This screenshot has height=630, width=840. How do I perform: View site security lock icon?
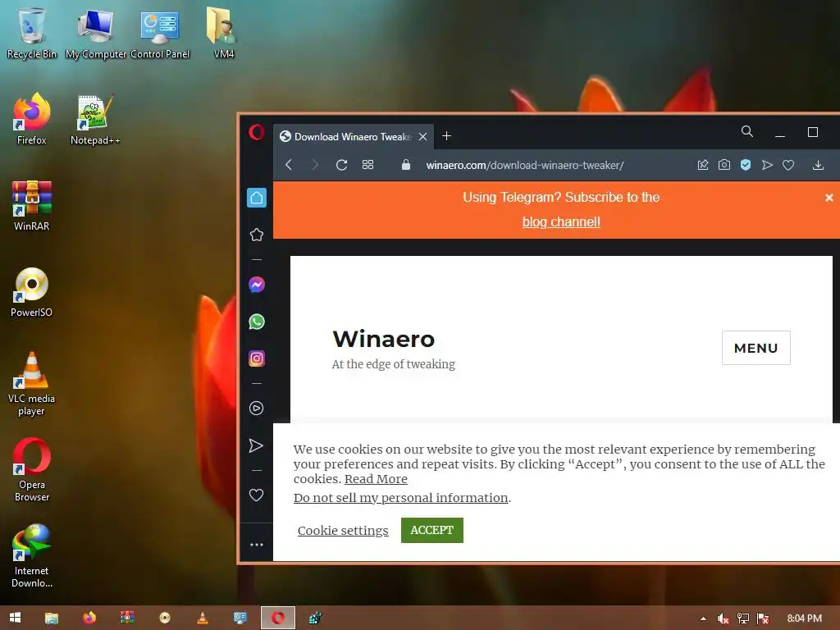(405, 164)
